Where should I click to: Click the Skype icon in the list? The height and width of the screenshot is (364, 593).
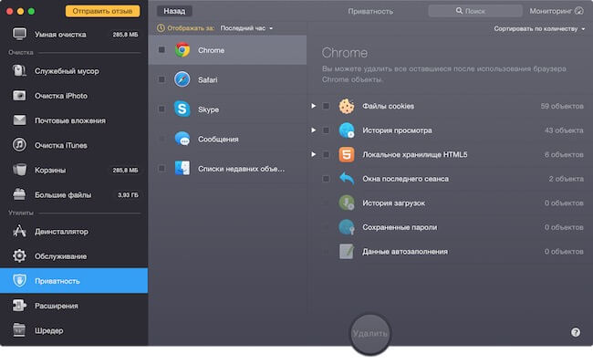tap(182, 109)
